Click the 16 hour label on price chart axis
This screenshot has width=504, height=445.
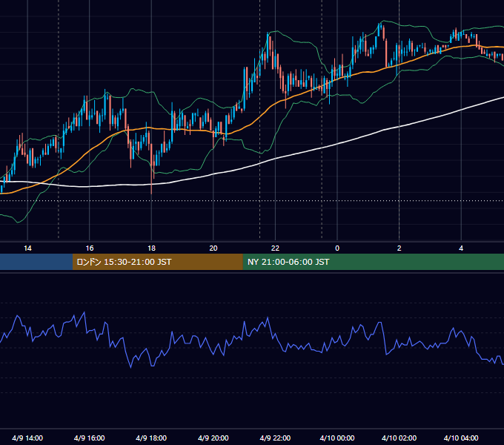coord(90,248)
